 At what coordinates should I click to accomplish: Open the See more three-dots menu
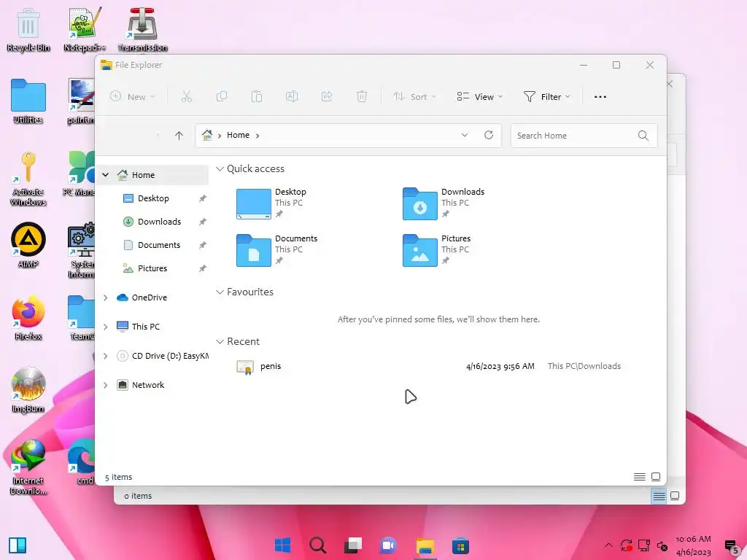[600, 97]
